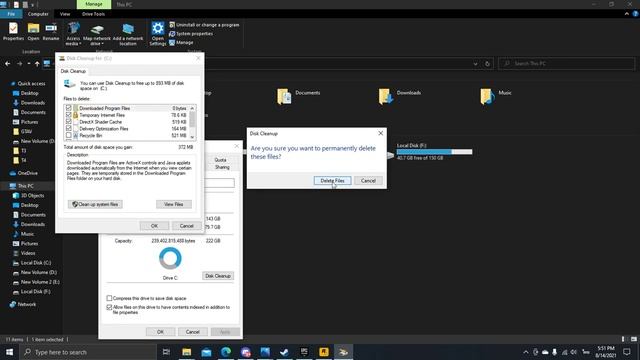
Task: Click the Back navigation arrow
Action: [x=8, y=64]
